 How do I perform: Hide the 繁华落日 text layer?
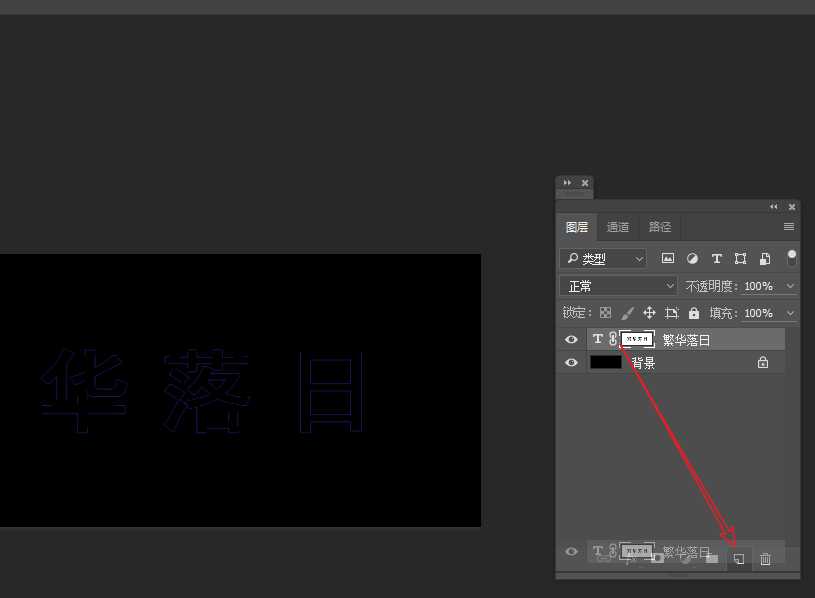pyautogui.click(x=571, y=339)
